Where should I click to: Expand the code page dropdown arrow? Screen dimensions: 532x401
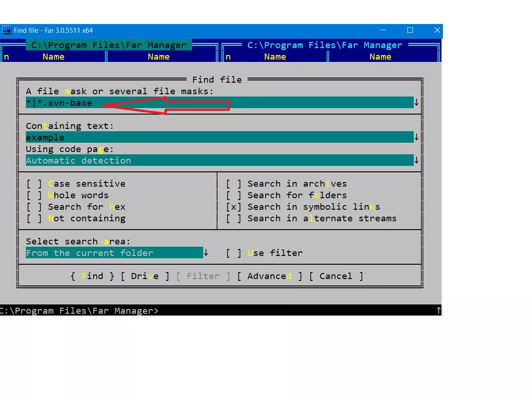click(417, 160)
